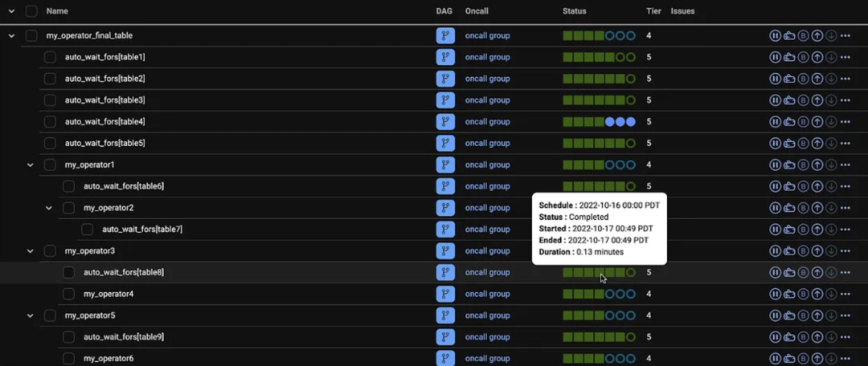Click last blue filled circle in auto_wait_fors[table4] status
The height and width of the screenshot is (366, 868).
pos(631,122)
